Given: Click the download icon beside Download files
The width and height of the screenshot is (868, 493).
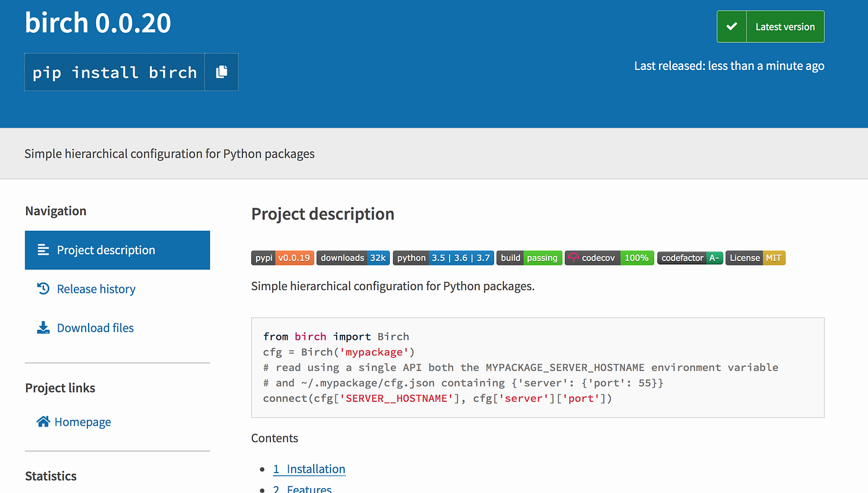Looking at the screenshot, I should coord(42,327).
